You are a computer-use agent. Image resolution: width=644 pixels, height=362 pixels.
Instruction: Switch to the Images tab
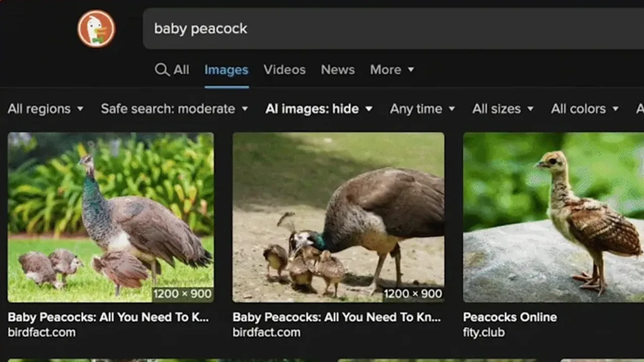(x=226, y=70)
